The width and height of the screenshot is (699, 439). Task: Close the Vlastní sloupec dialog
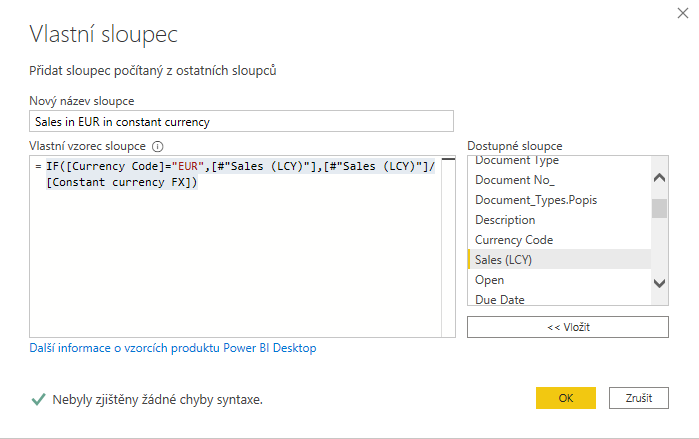pyautogui.click(x=683, y=13)
